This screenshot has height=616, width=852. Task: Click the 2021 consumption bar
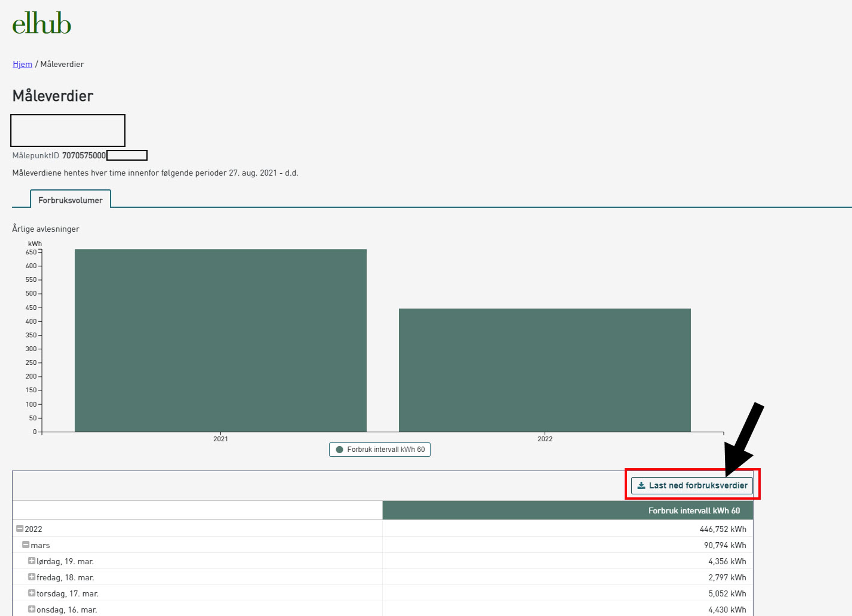click(x=221, y=340)
